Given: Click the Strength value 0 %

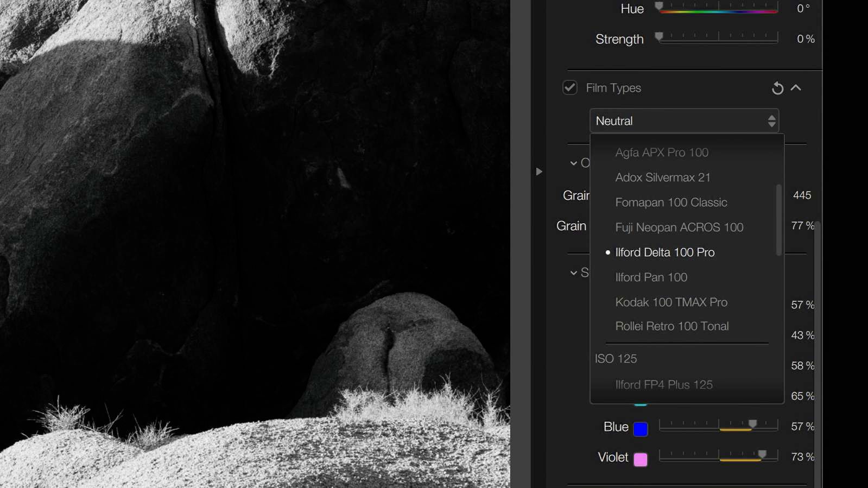Looking at the screenshot, I should [x=806, y=39].
